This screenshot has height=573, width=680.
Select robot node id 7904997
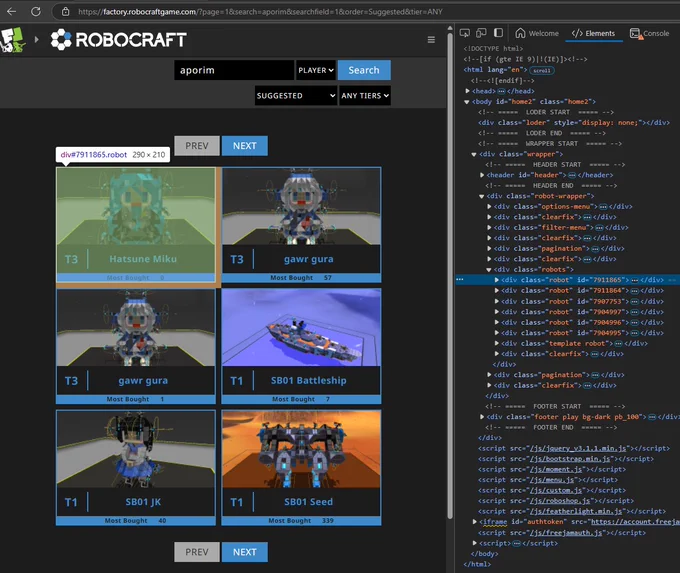coord(582,312)
